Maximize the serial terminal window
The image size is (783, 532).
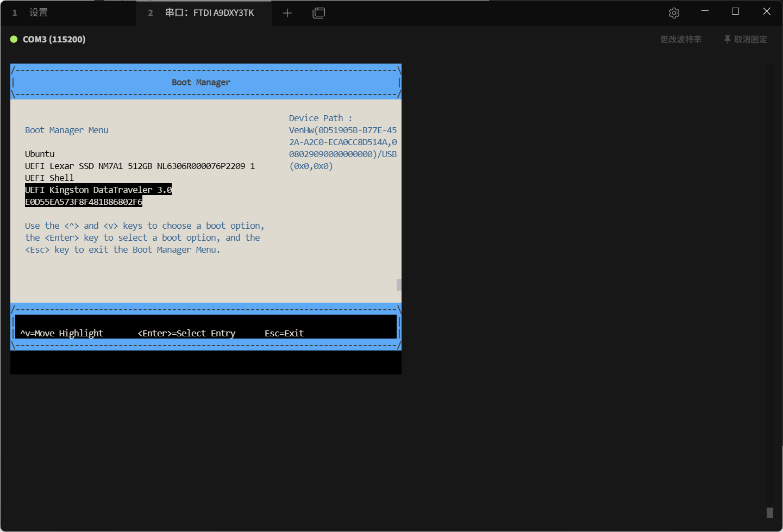(735, 11)
